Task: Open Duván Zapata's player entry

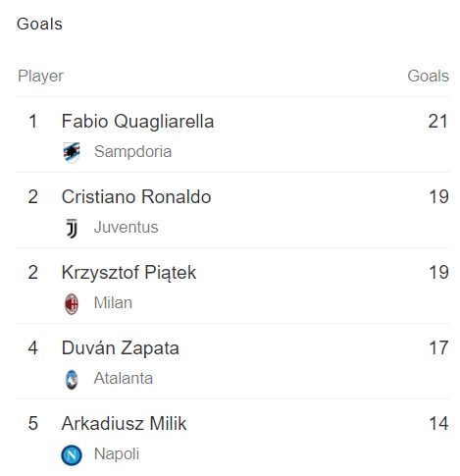Action: click(x=121, y=347)
